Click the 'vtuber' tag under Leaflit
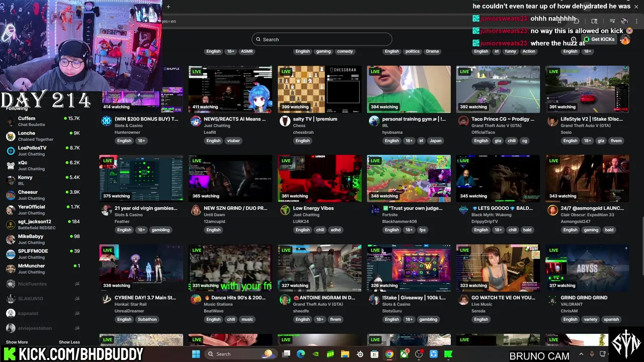Image resolution: width=644 pixels, height=362 pixels. tap(233, 141)
